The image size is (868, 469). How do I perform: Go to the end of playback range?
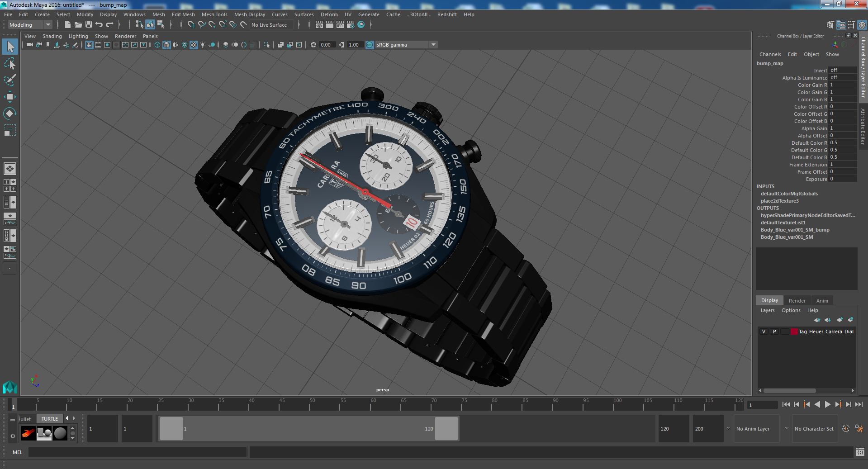tap(859, 404)
